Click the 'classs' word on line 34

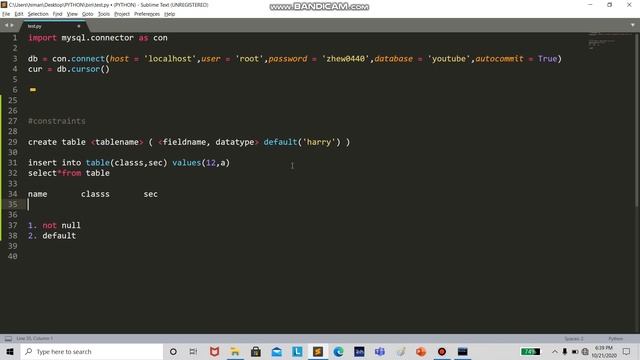click(x=95, y=194)
